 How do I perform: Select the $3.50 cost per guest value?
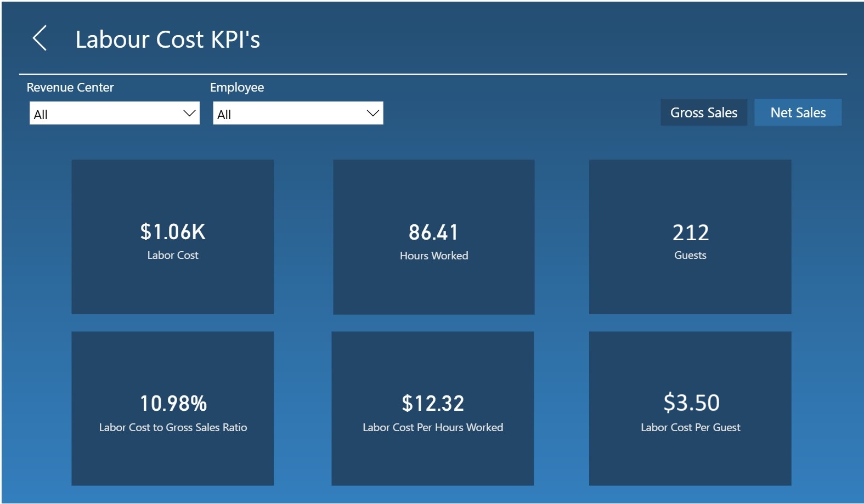pyautogui.click(x=691, y=403)
